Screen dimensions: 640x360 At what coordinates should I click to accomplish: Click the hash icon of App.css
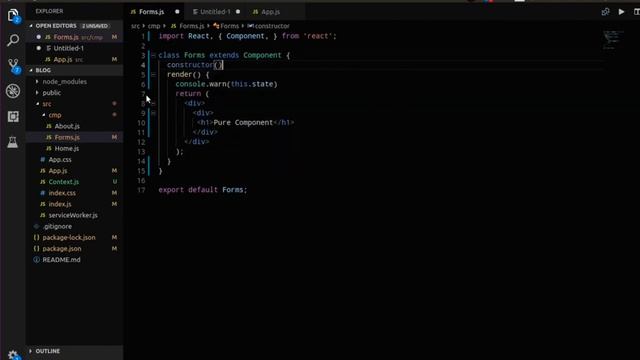(42, 160)
